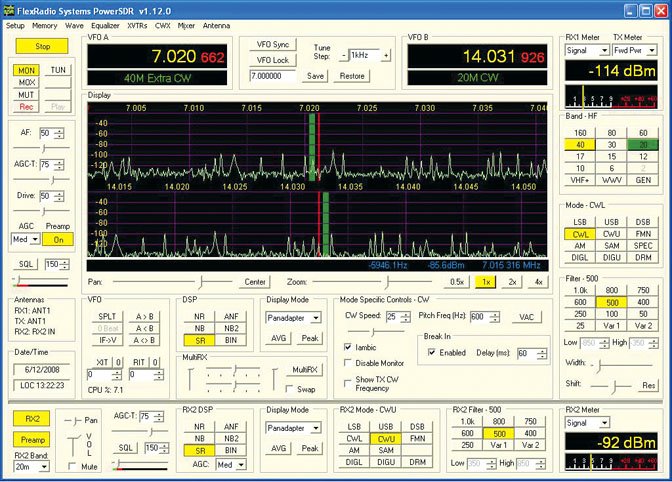Open the CWX menu

[162, 26]
